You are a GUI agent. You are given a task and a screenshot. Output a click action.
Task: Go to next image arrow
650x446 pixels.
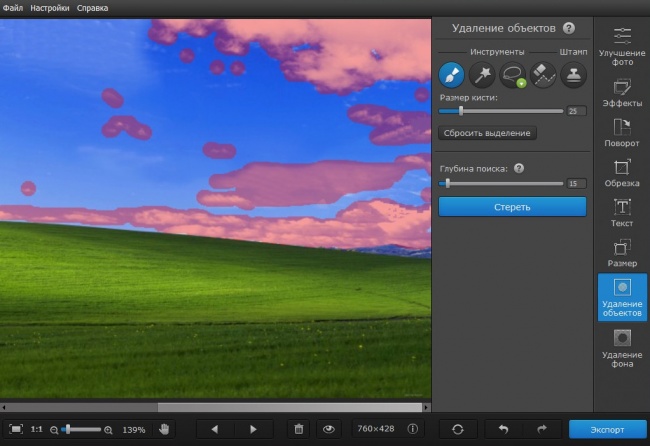[x=254, y=429]
